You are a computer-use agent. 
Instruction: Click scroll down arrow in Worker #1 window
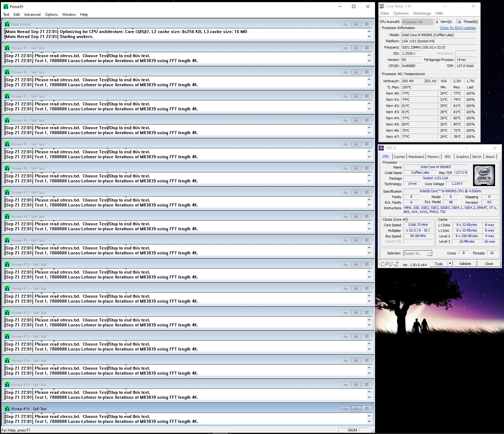coord(369,61)
